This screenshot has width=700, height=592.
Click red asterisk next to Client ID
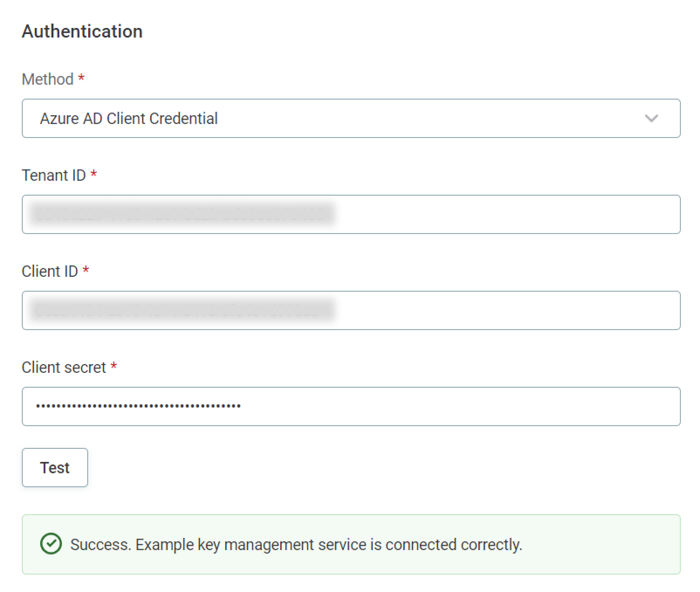coord(86,270)
